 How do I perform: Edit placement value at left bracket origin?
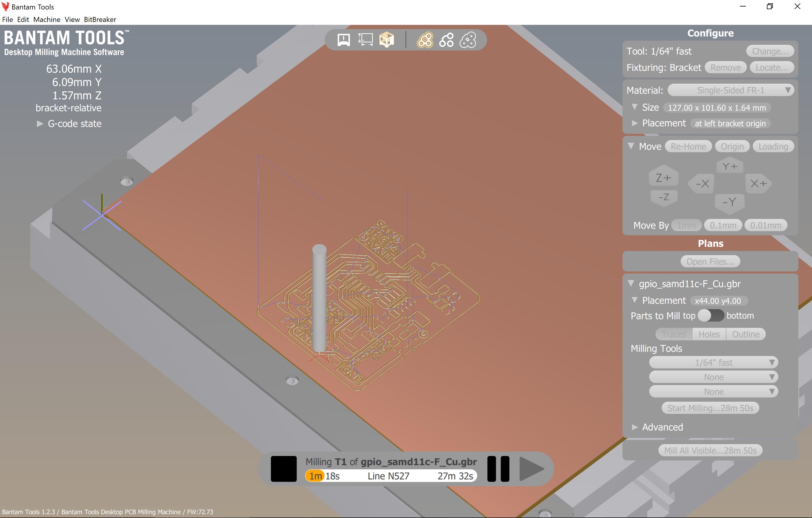click(730, 123)
